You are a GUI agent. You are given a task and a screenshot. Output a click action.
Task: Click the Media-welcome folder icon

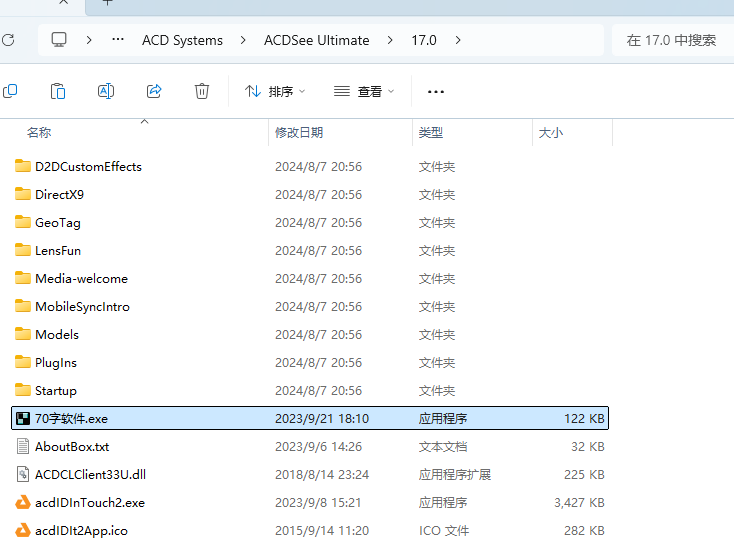coord(22,278)
